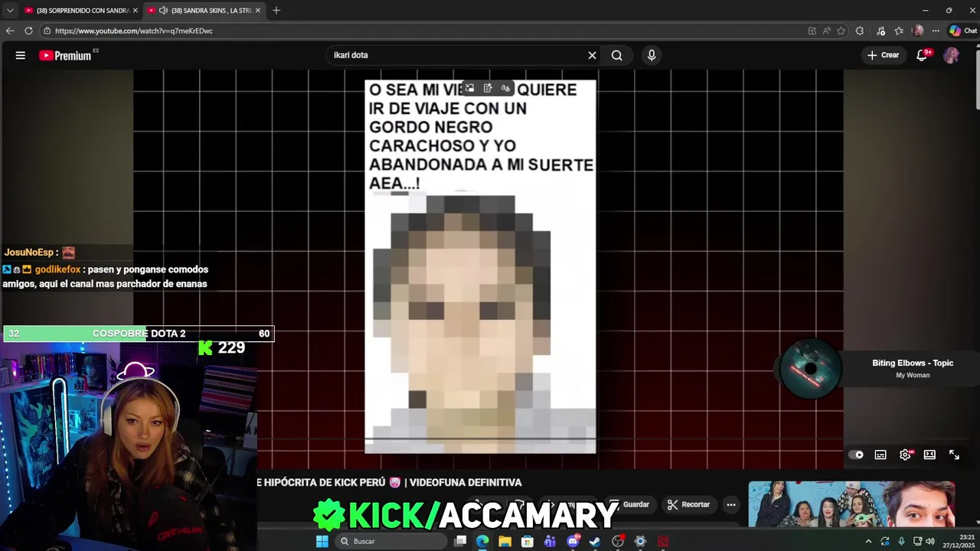Switch player to theater mode
Screen dimensions: 980x551
point(929,455)
